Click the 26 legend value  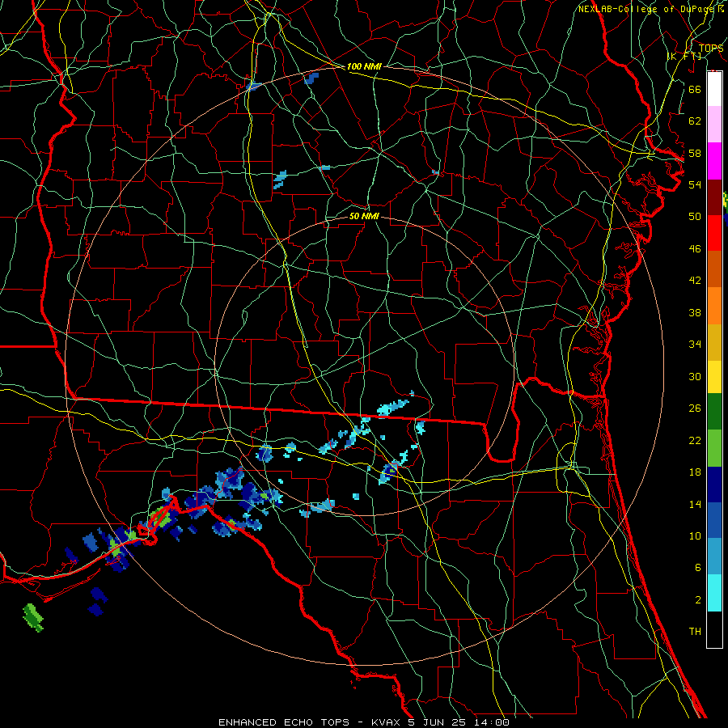[695, 408]
